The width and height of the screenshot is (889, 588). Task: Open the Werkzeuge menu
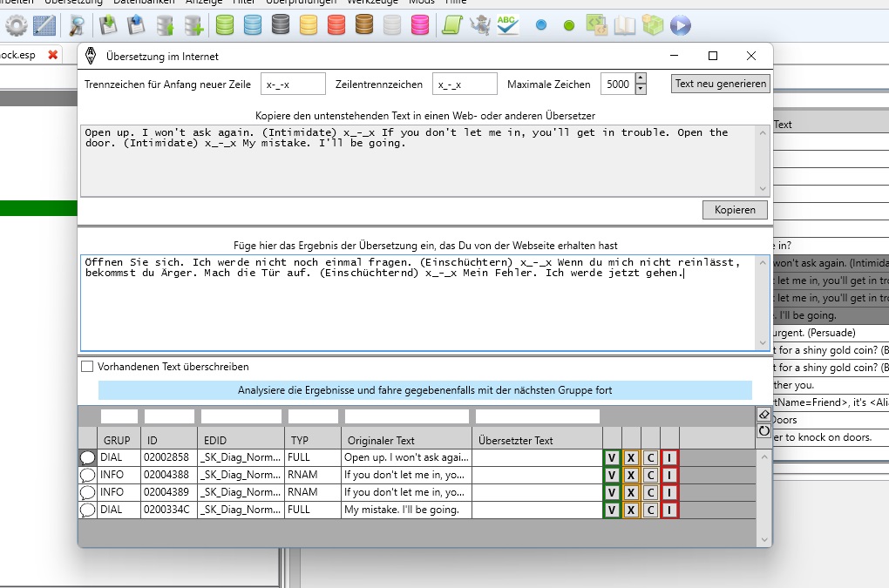372,3
